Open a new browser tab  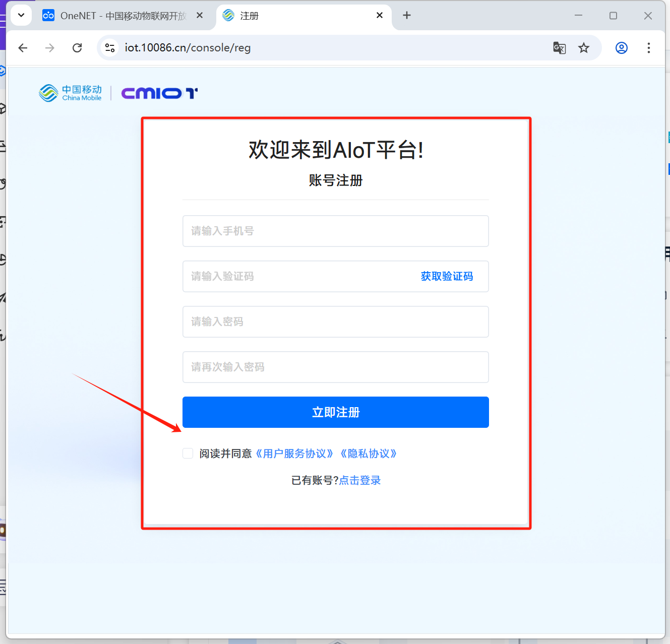407,15
